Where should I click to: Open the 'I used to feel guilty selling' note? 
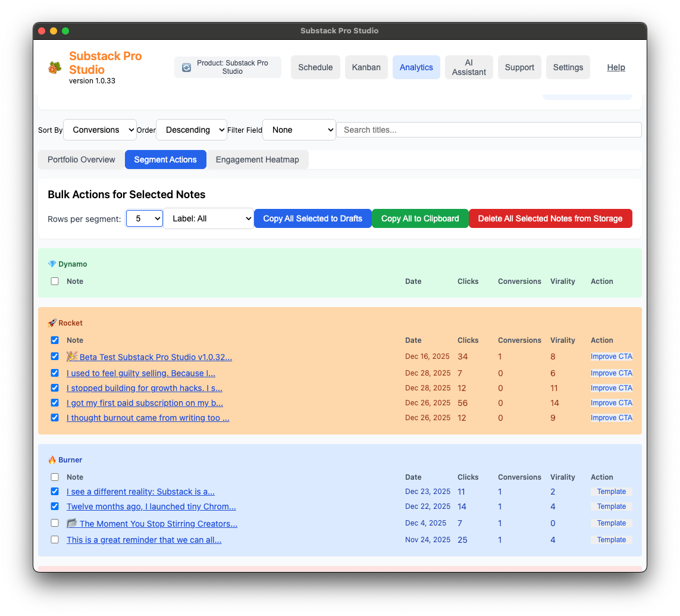[140, 373]
